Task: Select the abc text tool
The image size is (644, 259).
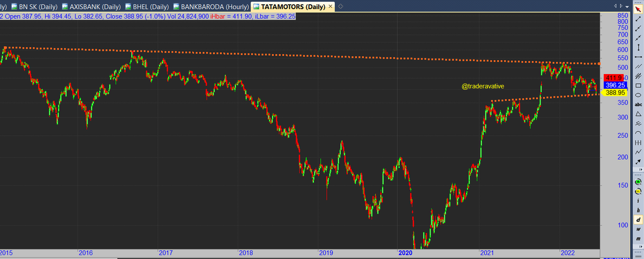Action: coord(638,105)
